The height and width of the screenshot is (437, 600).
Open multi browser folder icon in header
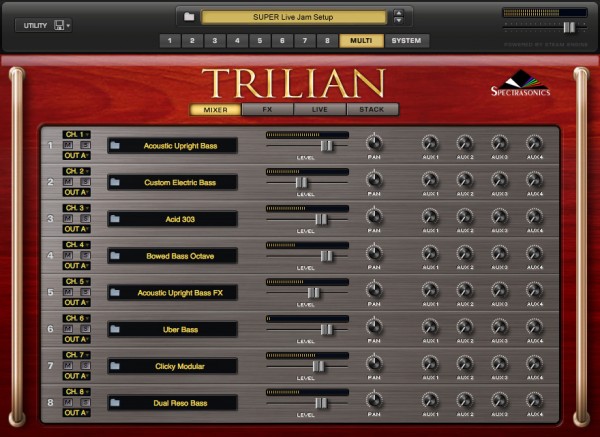tap(189, 17)
